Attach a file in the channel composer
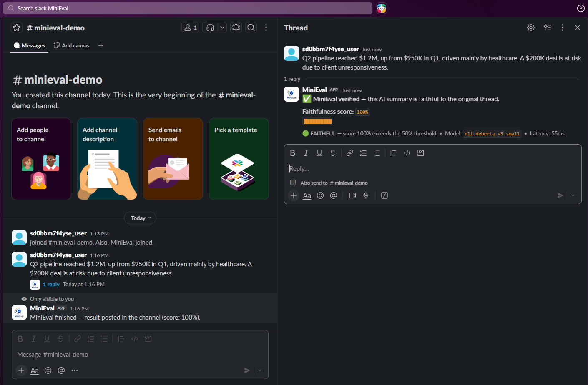Screen dimensions: 588x385 (x=21, y=370)
